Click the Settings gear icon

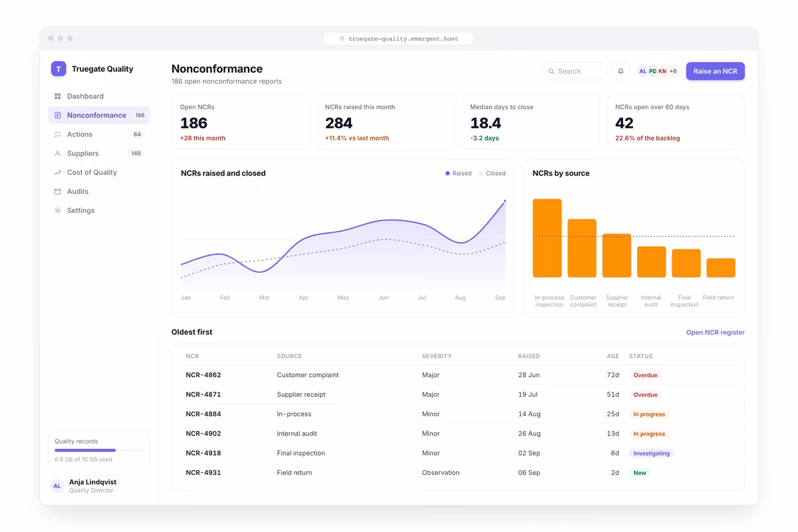[x=58, y=211]
